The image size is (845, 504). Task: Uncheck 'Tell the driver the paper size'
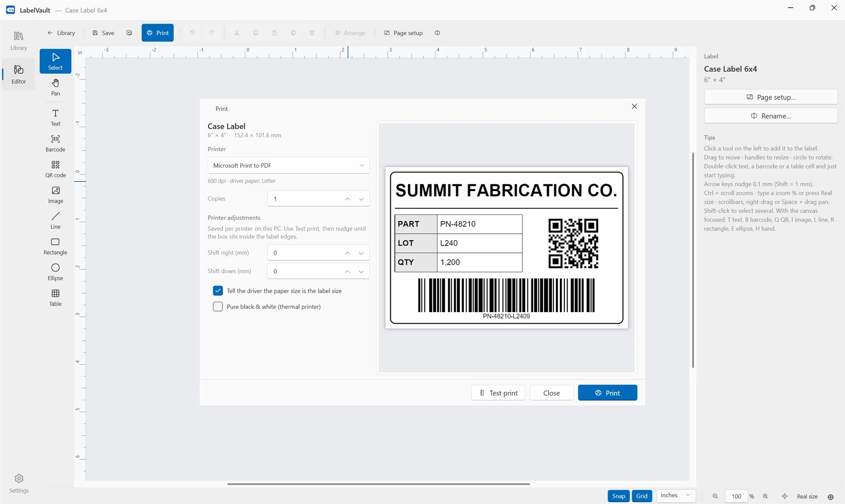pos(218,290)
